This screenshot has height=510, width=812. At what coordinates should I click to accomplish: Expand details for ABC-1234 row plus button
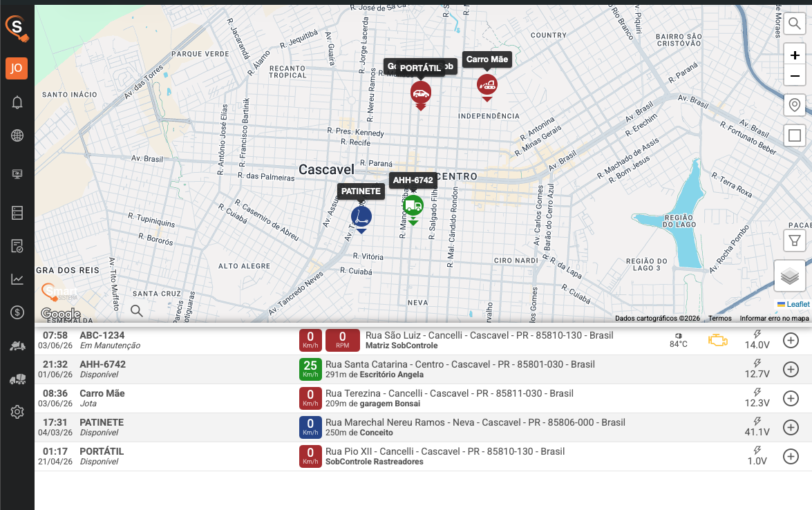click(x=791, y=340)
